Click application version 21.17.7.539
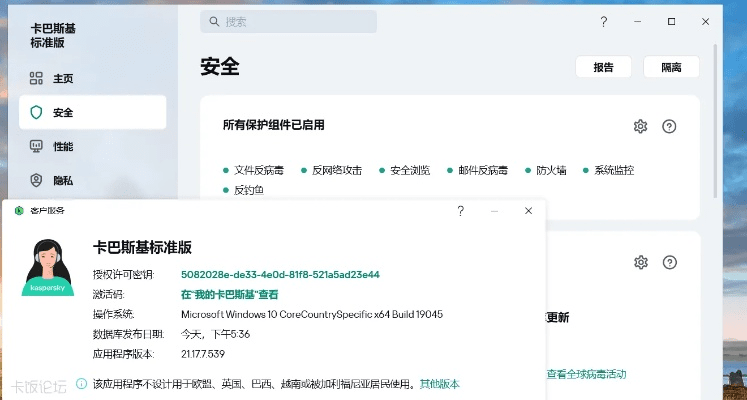The width and height of the screenshot is (747, 400). (x=202, y=354)
